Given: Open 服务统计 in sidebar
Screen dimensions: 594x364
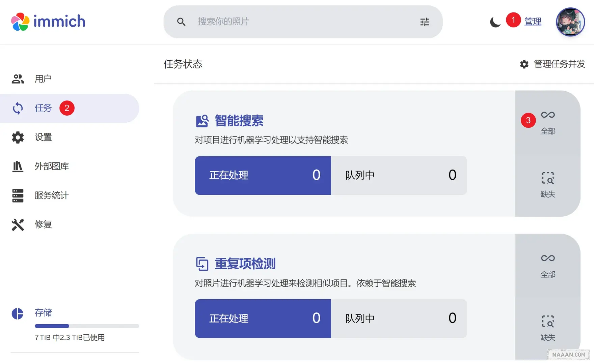Looking at the screenshot, I should point(51,195).
